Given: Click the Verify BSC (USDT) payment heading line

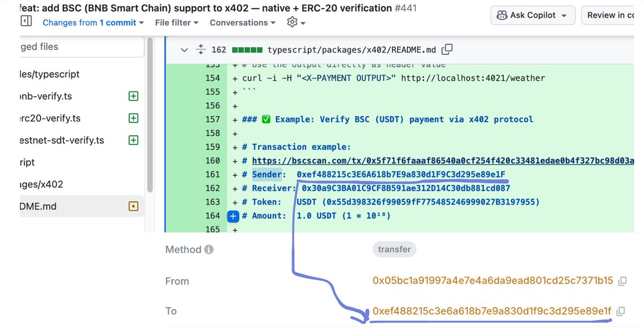Looking at the screenshot, I should [x=387, y=119].
